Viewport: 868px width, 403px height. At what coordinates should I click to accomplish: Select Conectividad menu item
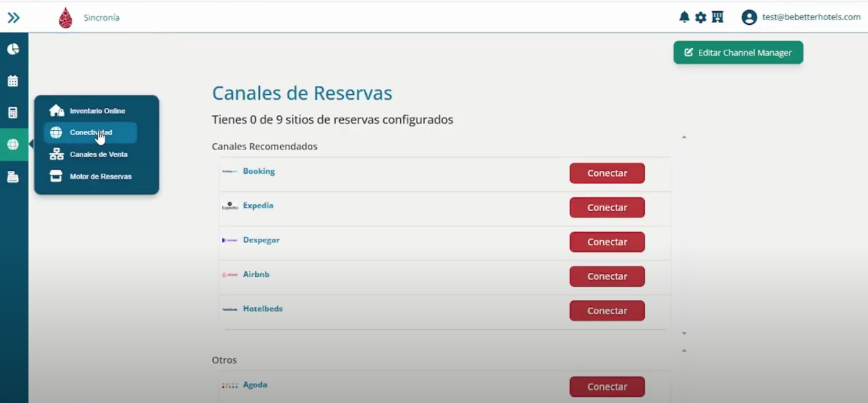tap(90, 132)
